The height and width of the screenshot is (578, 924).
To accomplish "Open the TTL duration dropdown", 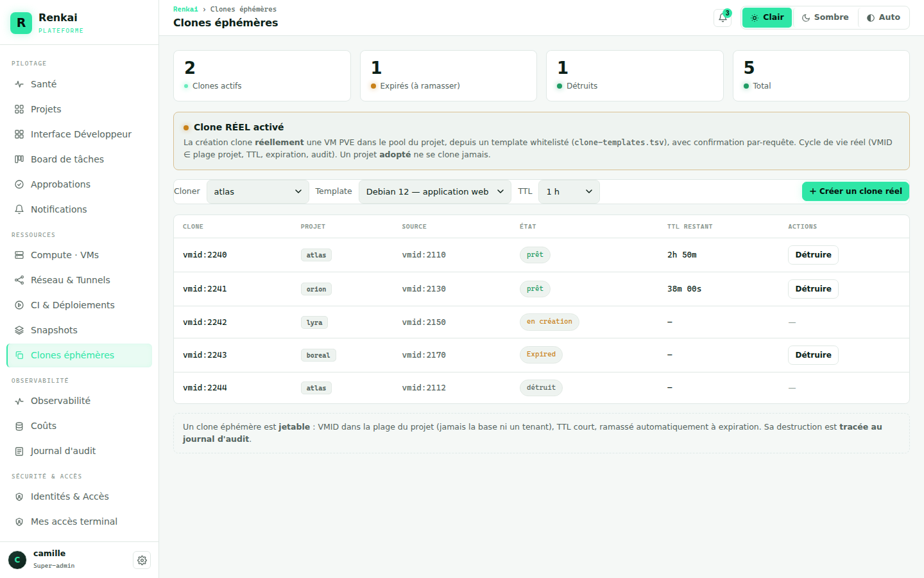I will pyautogui.click(x=569, y=191).
